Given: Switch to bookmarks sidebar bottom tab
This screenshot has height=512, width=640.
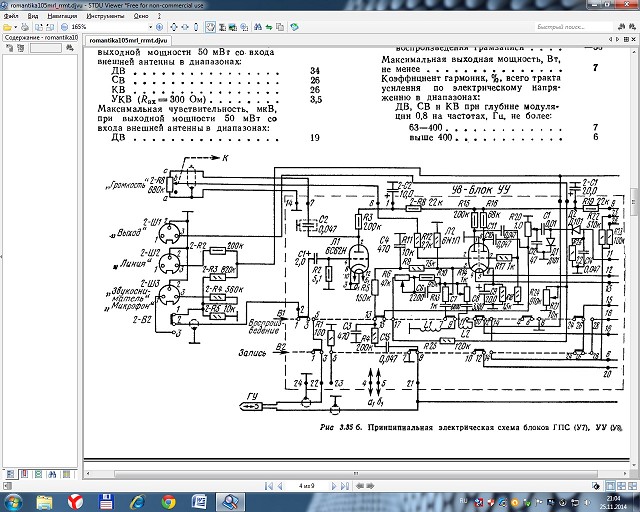Looking at the screenshot, I should click(24, 474).
